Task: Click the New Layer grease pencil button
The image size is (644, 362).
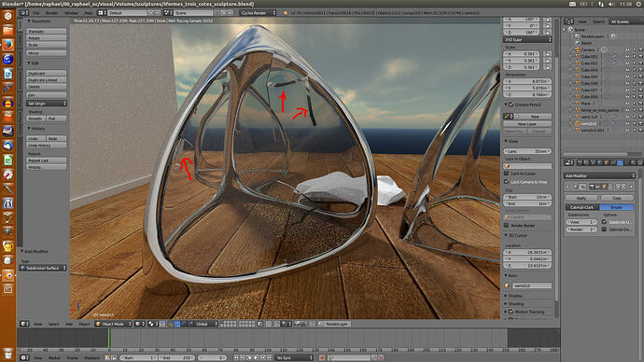Action: click(x=527, y=123)
